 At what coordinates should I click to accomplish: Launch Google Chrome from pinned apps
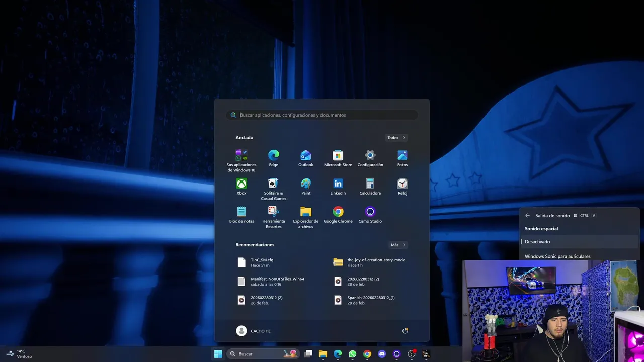(338, 215)
